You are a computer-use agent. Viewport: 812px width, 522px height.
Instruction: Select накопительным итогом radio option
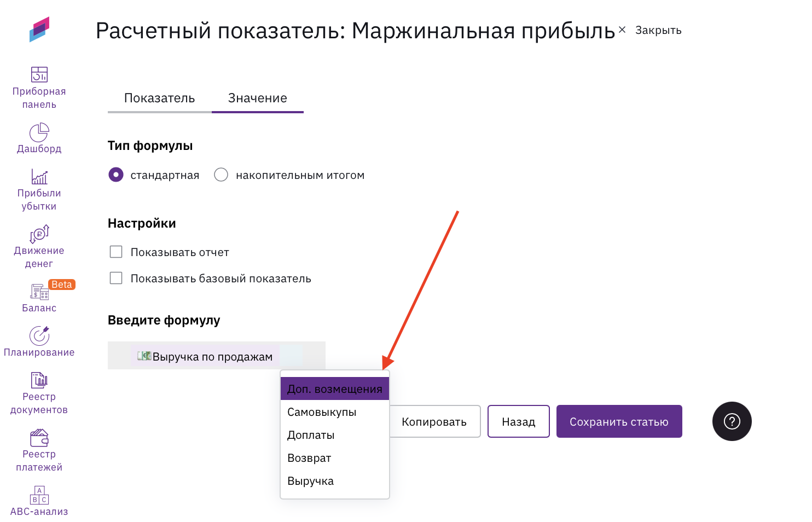(x=221, y=175)
